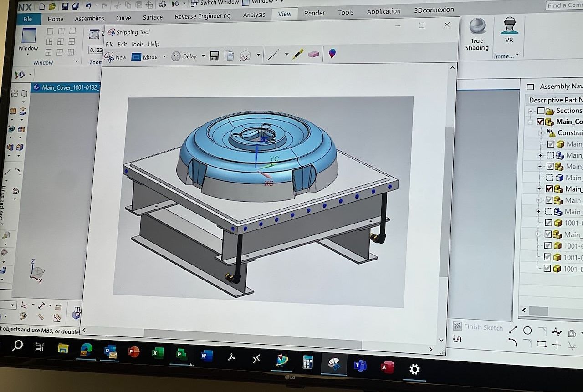The height and width of the screenshot is (392, 583).
Task: Copy the snip using the Copy icon
Action: coord(229,56)
